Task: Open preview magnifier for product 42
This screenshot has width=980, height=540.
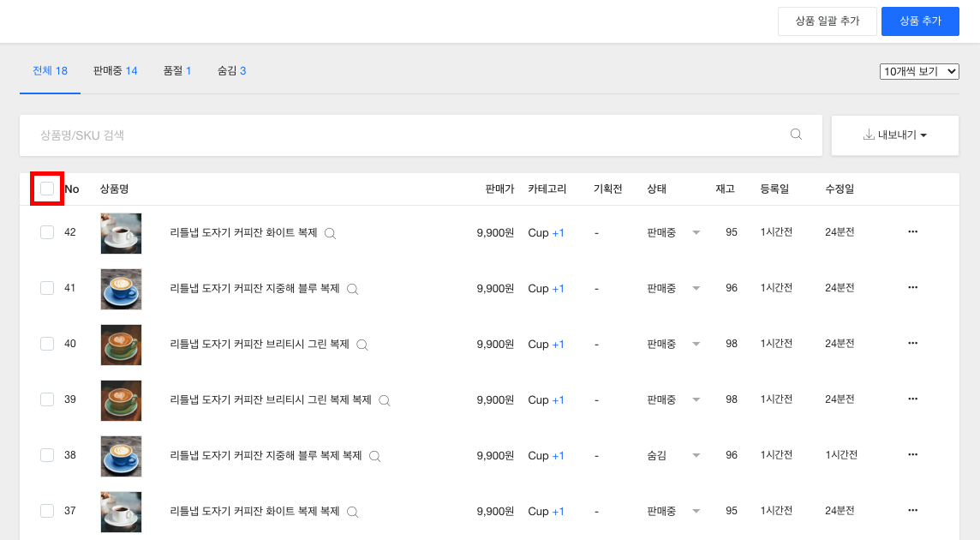Action: coord(330,233)
